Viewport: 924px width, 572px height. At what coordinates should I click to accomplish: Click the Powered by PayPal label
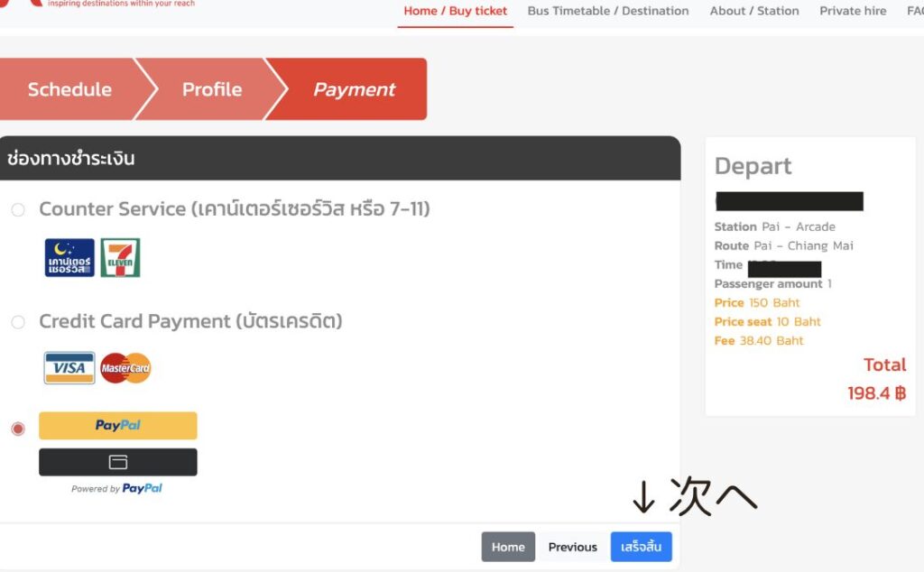117,489
